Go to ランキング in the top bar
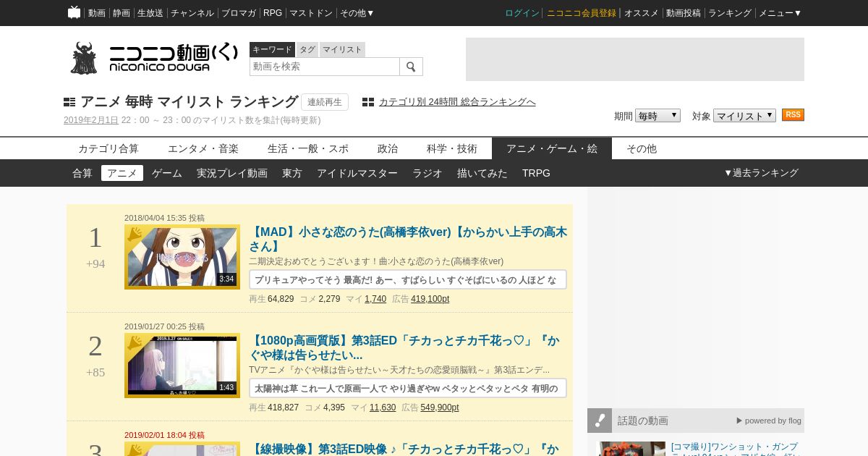 (x=730, y=13)
